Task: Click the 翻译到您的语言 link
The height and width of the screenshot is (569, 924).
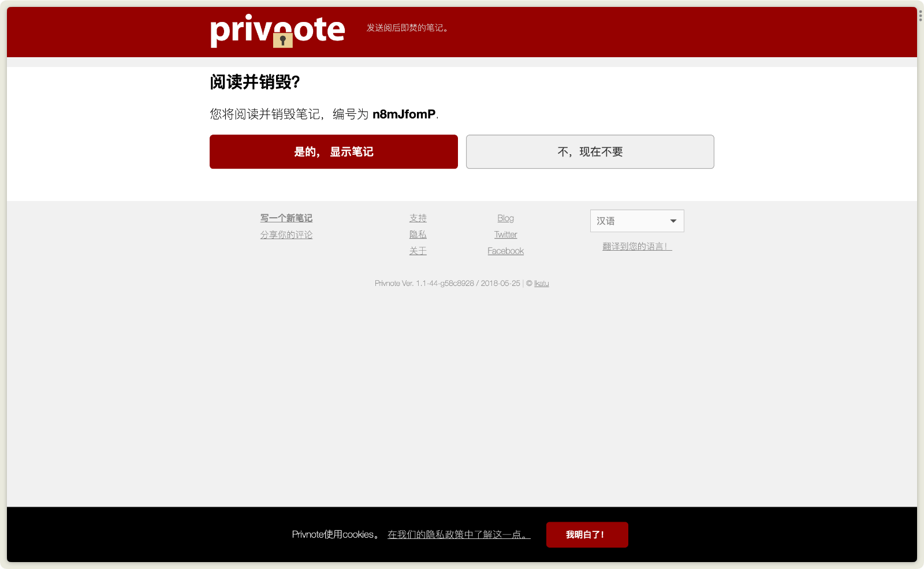Action: click(x=636, y=247)
